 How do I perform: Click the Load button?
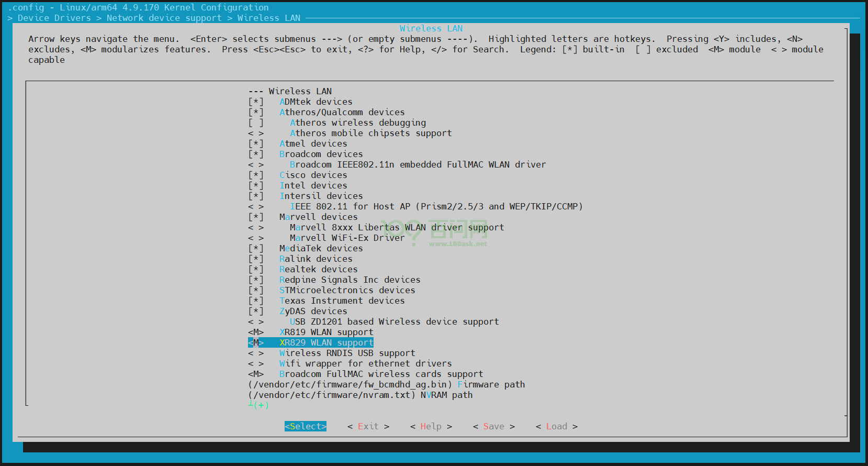(556, 426)
